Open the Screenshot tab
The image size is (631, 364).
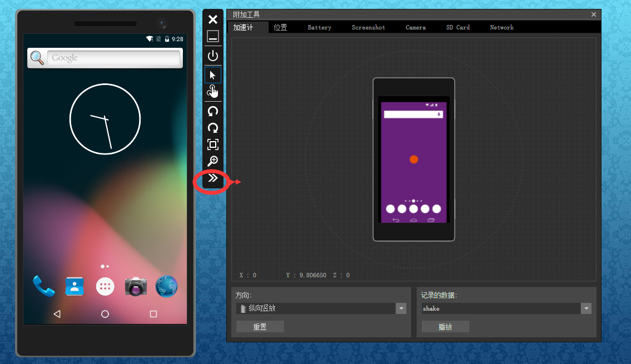pos(368,27)
